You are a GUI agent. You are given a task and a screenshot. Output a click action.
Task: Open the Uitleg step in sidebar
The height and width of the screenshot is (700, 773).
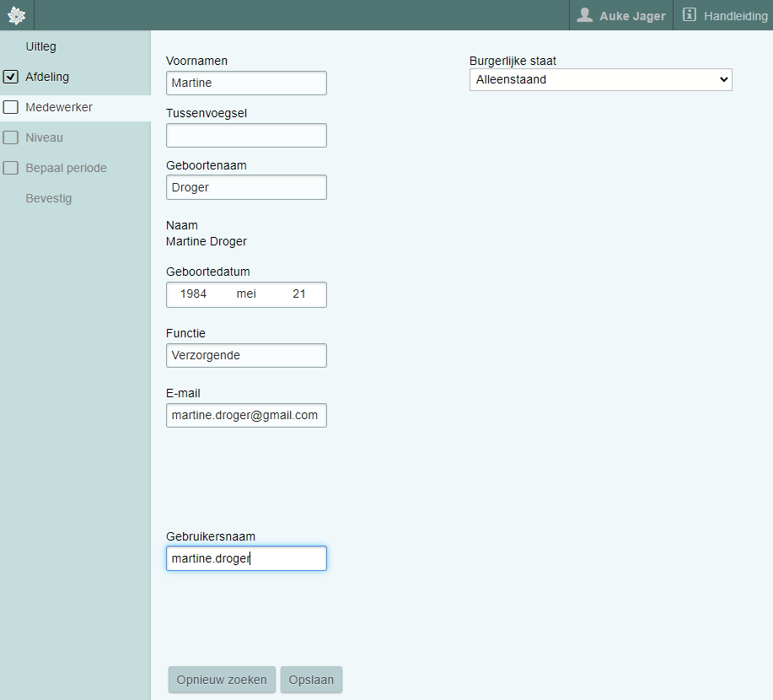click(x=41, y=46)
